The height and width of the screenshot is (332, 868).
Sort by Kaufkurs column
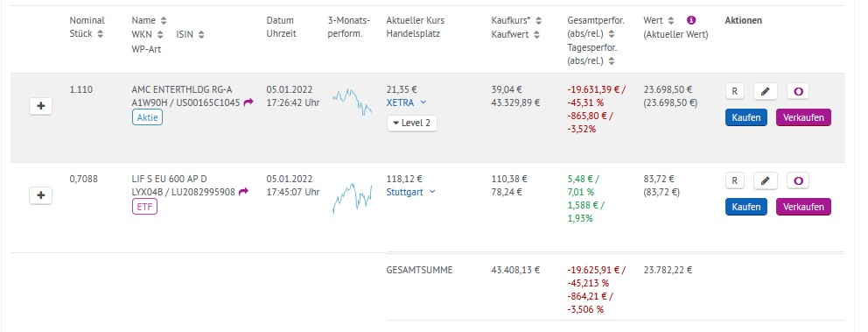pos(539,20)
